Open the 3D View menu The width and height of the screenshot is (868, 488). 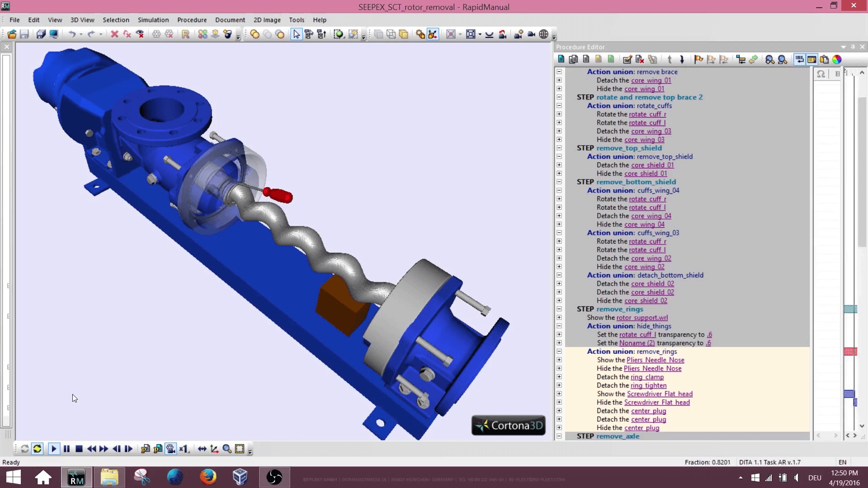(82, 19)
